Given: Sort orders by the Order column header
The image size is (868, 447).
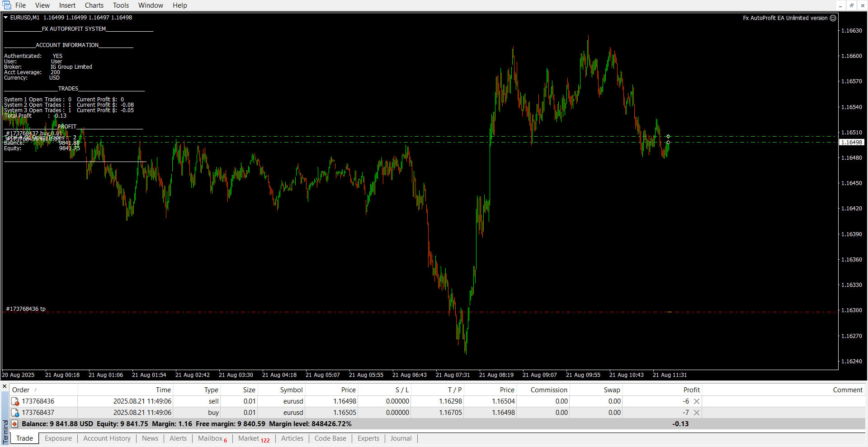Looking at the screenshot, I should point(21,390).
